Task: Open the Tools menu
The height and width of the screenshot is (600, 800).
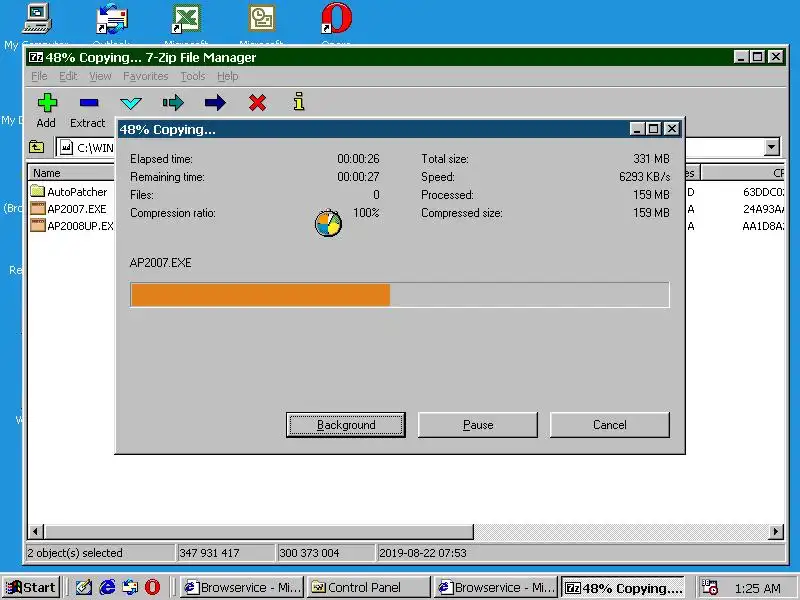Action: pyautogui.click(x=192, y=77)
